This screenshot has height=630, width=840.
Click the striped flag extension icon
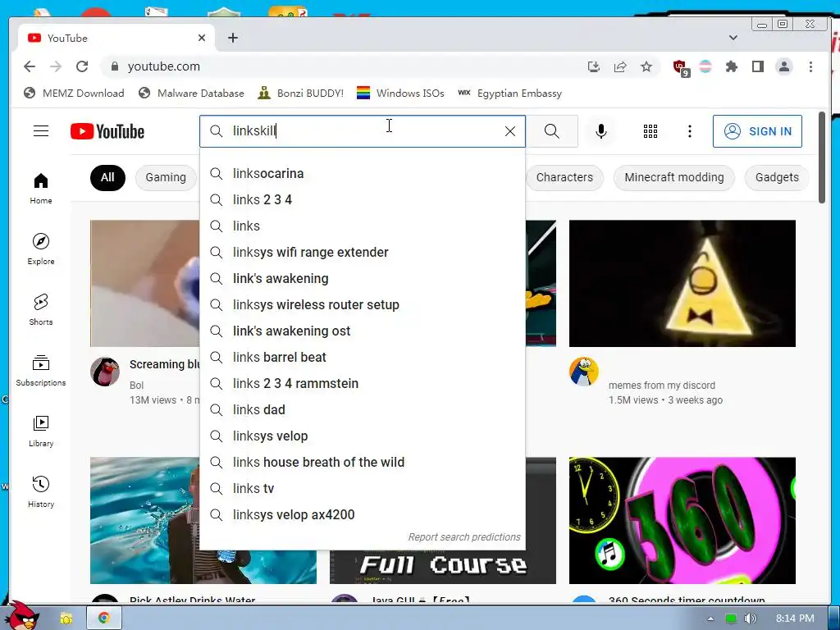[705, 66]
